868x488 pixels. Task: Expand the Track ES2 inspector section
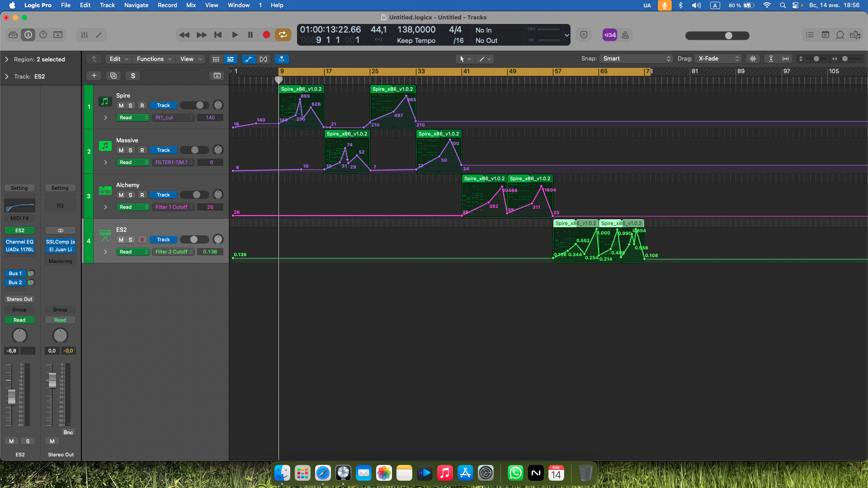tap(6, 76)
